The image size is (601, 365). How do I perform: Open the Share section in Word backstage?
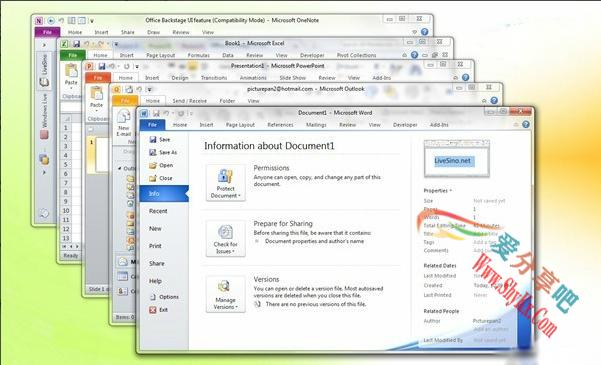pos(157,263)
